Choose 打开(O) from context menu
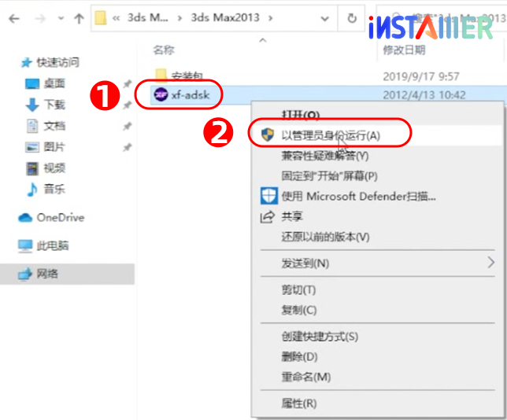The width and height of the screenshot is (507, 420). click(x=301, y=116)
